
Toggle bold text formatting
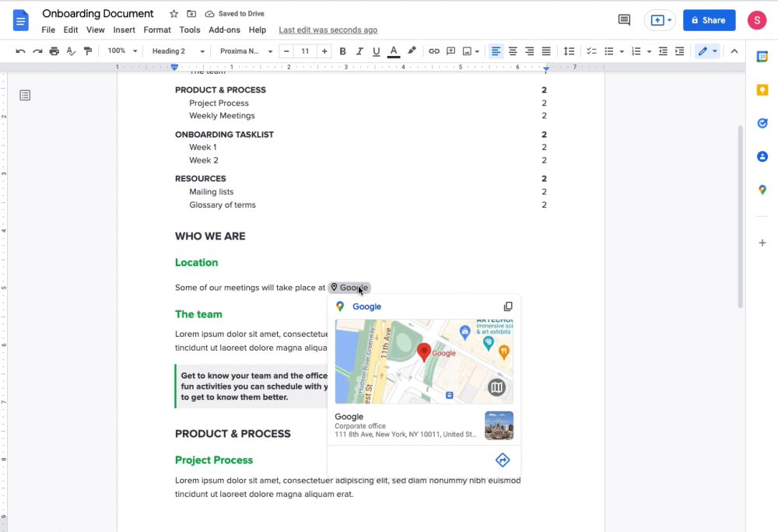(342, 50)
